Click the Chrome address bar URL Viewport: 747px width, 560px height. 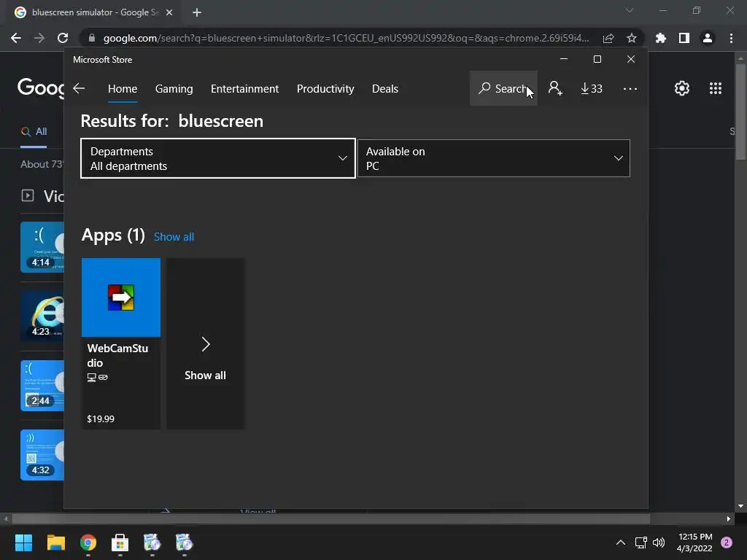point(346,38)
